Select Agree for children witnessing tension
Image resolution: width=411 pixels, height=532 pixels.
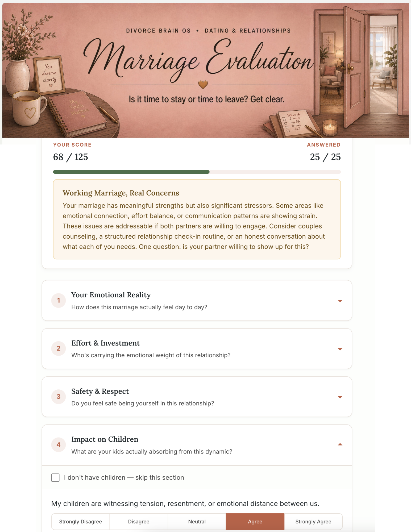pos(255,522)
